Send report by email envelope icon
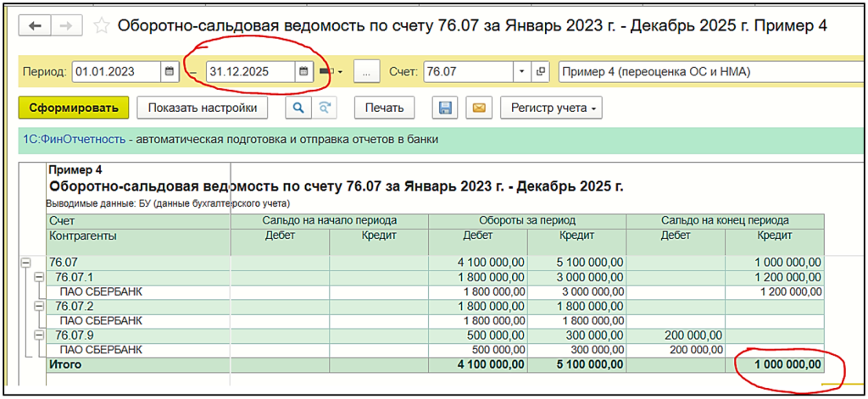This screenshot has height=399, width=868. coord(478,108)
